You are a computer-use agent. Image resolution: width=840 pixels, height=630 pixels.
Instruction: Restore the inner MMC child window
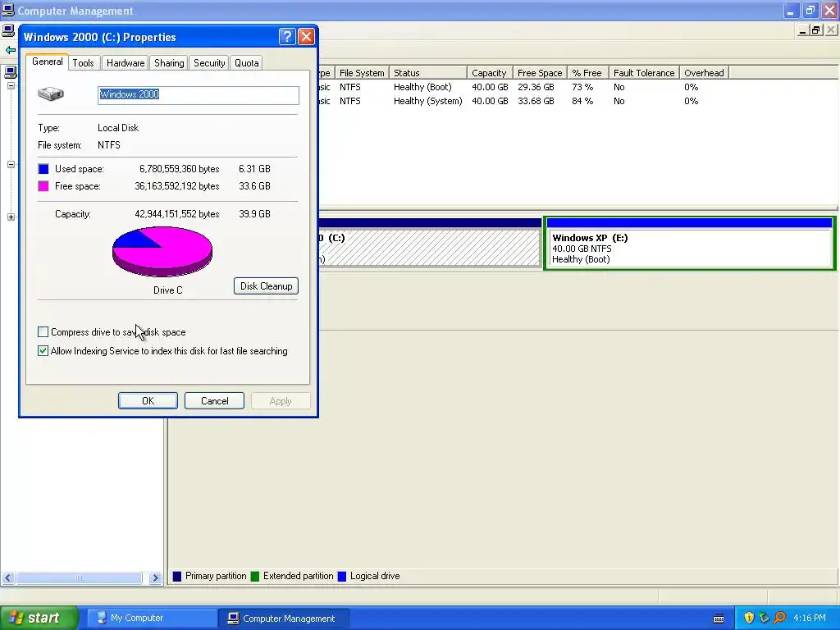click(815, 30)
